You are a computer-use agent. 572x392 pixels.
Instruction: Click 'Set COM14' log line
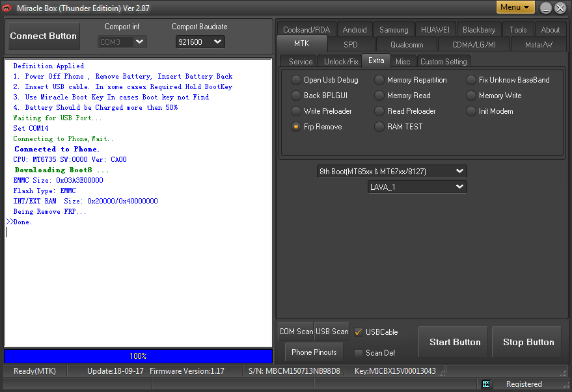pyautogui.click(x=31, y=128)
